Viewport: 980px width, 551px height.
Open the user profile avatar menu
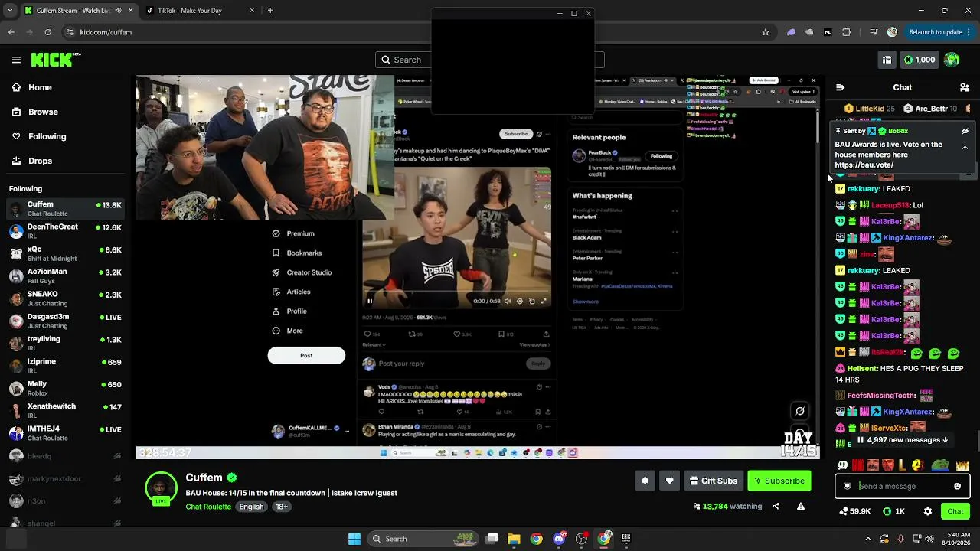click(952, 60)
